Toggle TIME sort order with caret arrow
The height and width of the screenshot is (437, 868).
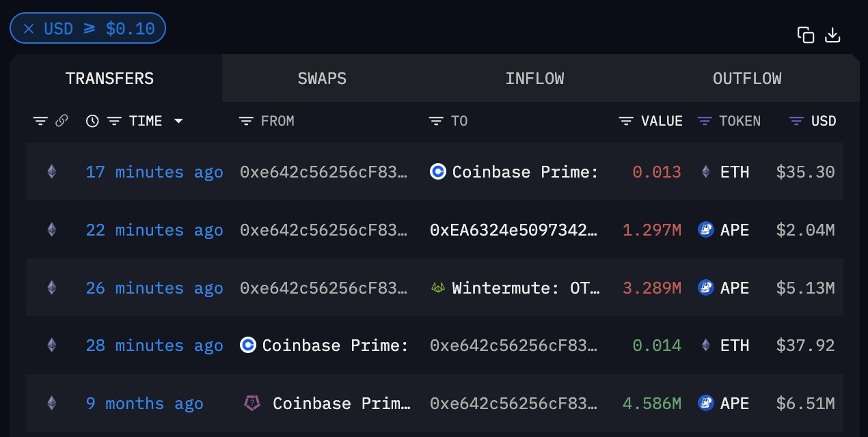[178, 121]
